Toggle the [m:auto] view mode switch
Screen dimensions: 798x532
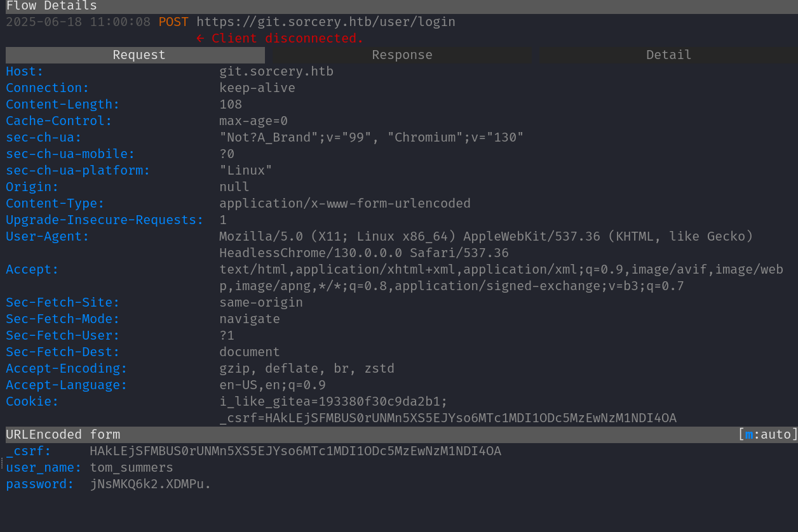point(767,434)
